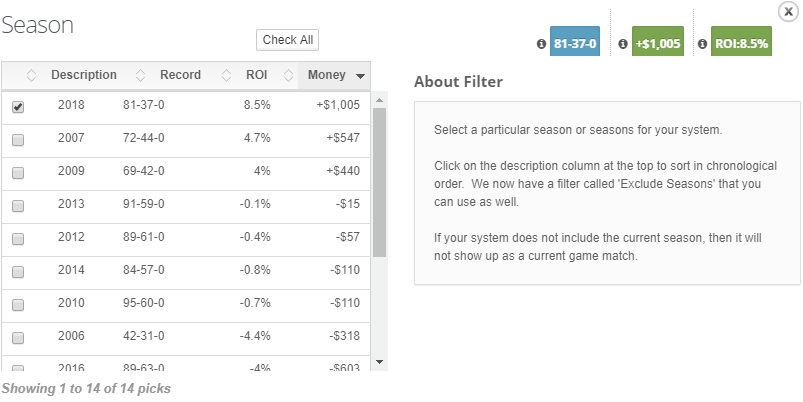Check the 2006 season checkbox
The height and width of the screenshot is (402, 803).
pyautogui.click(x=18, y=338)
